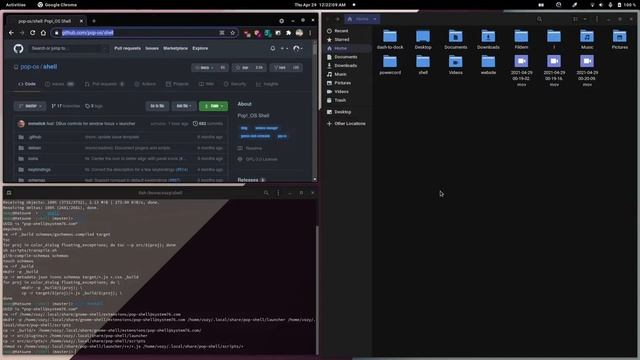Open a new Chrome tab with plus button
This screenshot has height=360, width=640.
[93, 21]
